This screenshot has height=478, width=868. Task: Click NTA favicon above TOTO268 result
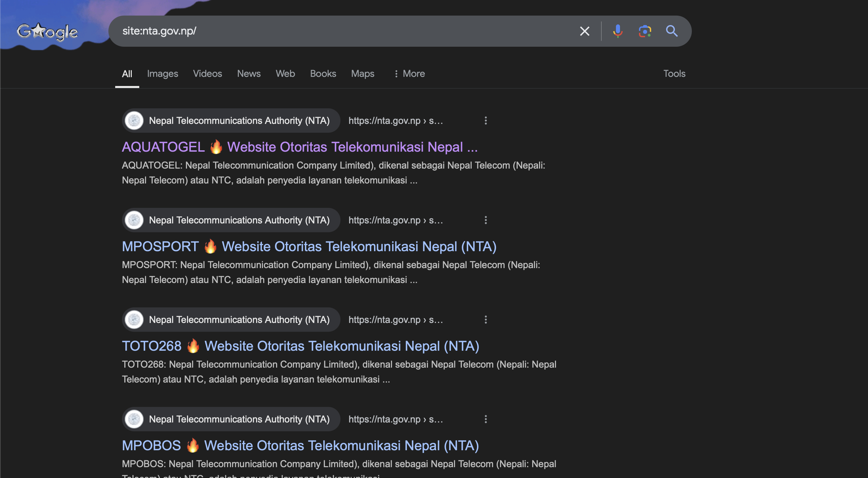coord(134,320)
